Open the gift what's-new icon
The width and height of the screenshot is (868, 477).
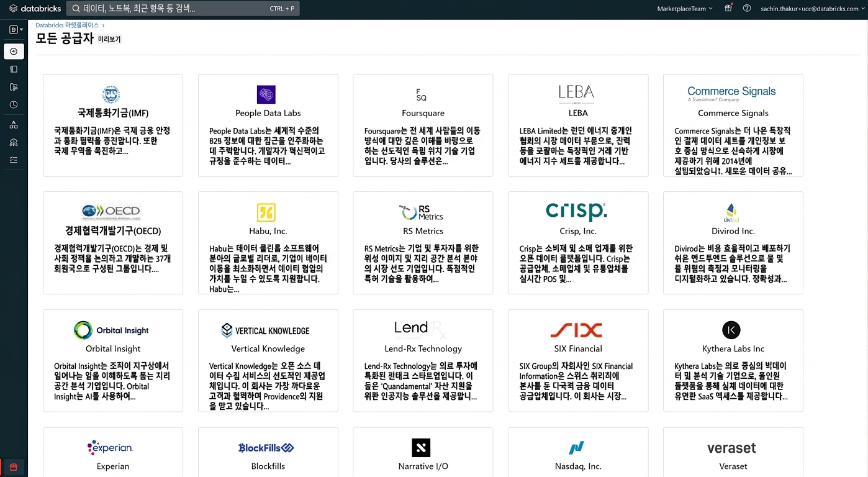729,8
